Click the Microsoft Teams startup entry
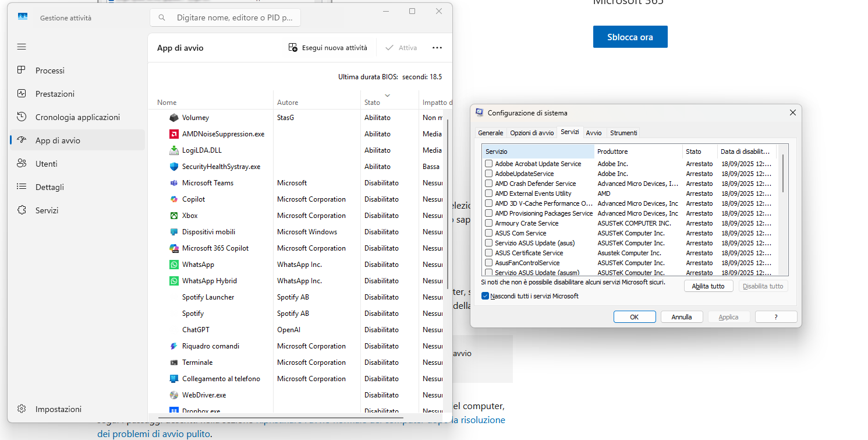Screen dimensions: 868x440 click(207, 183)
